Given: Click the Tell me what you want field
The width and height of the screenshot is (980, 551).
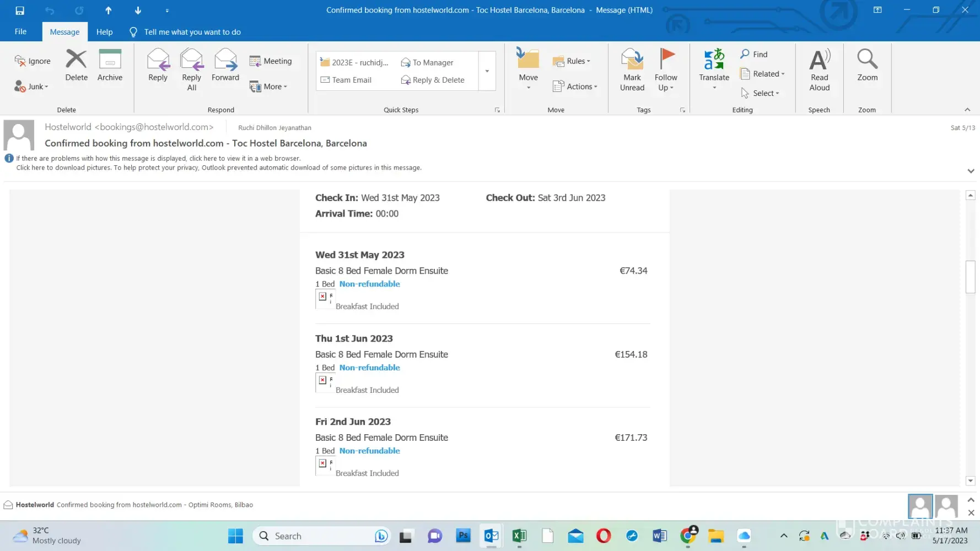Looking at the screenshot, I should click(192, 32).
